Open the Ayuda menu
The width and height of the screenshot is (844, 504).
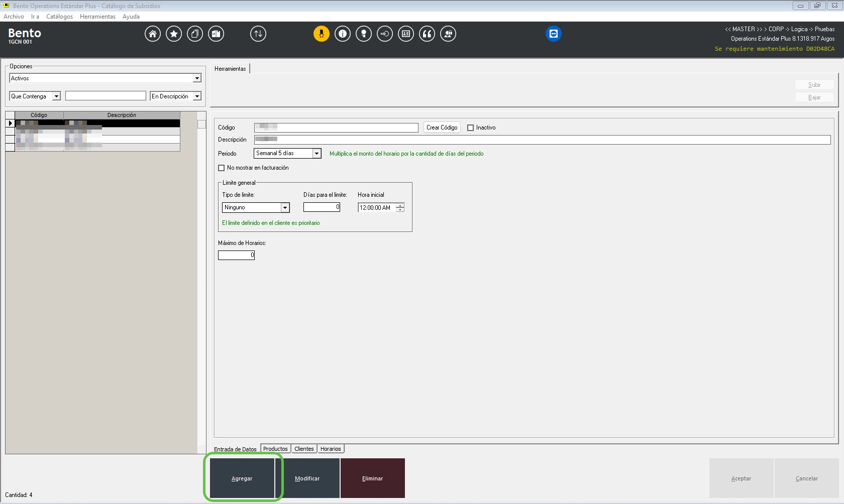[131, 17]
